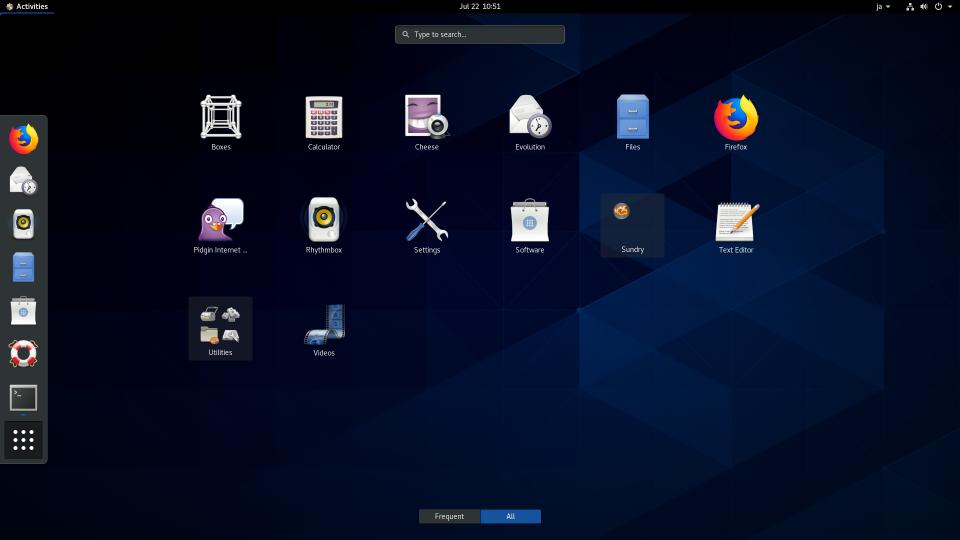Screen dimensions: 960x540
Task: Click the volume icon in the top bar
Action: (924, 6)
